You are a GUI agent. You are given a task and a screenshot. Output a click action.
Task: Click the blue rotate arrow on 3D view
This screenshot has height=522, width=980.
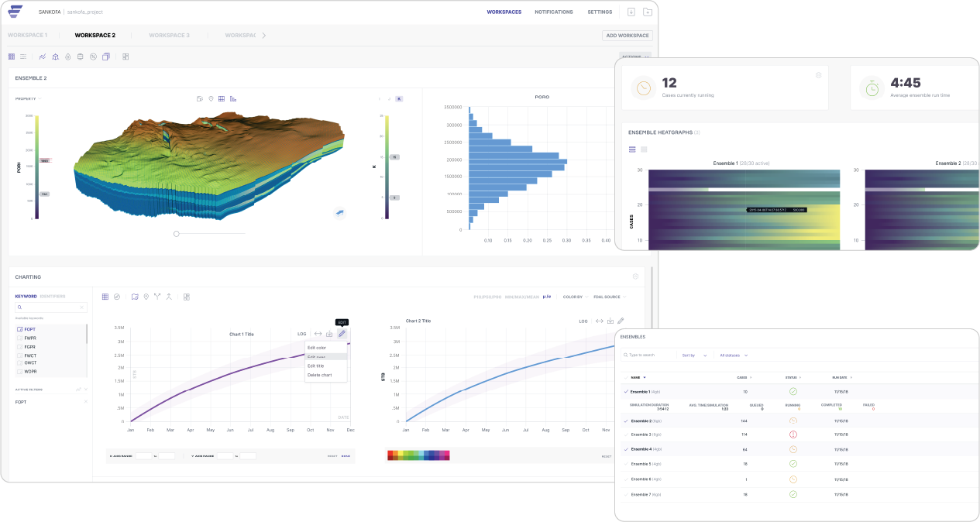[339, 213]
